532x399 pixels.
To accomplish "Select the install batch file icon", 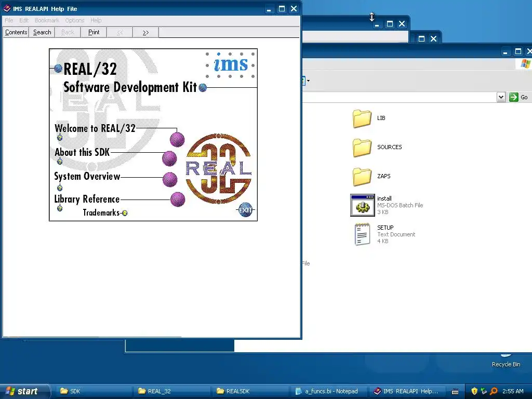I will coord(362,205).
